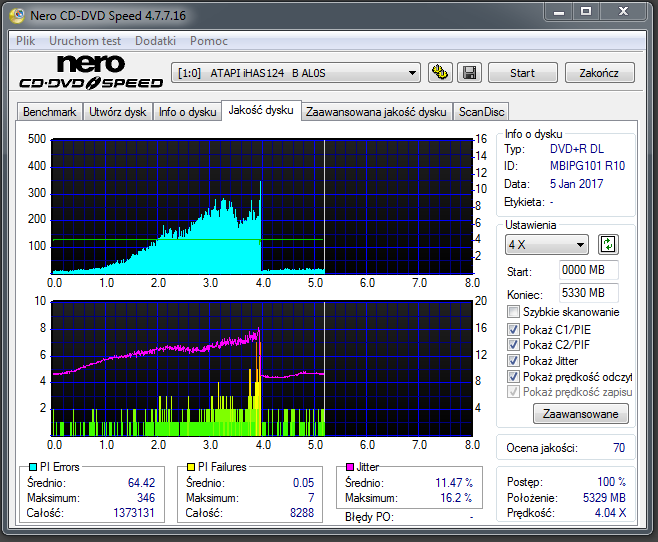The image size is (658, 542).
Task: Open the Plik menu
Action: click(x=26, y=41)
